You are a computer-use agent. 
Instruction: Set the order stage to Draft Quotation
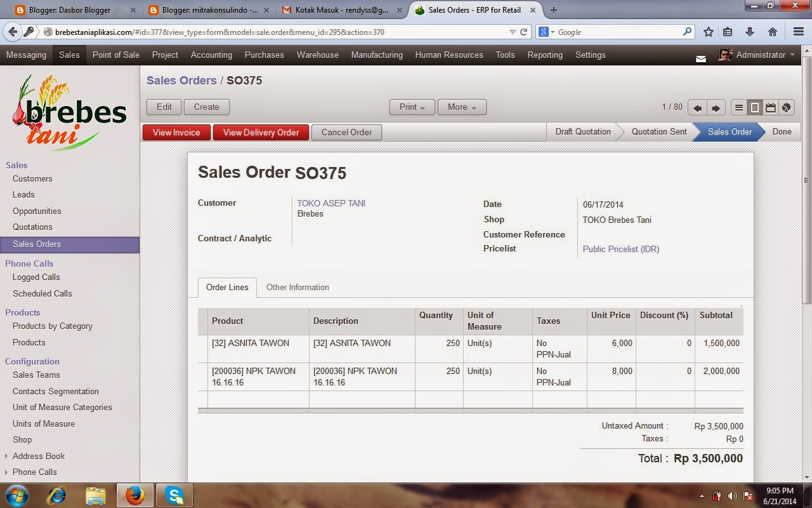582,131
